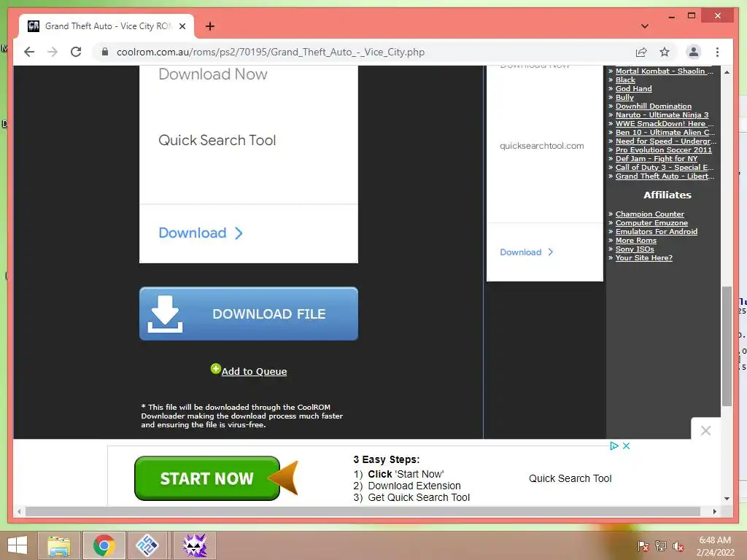
Task: Open the purple monster taskbar icon
Action: pyautogui.click(x=194, y=545)
